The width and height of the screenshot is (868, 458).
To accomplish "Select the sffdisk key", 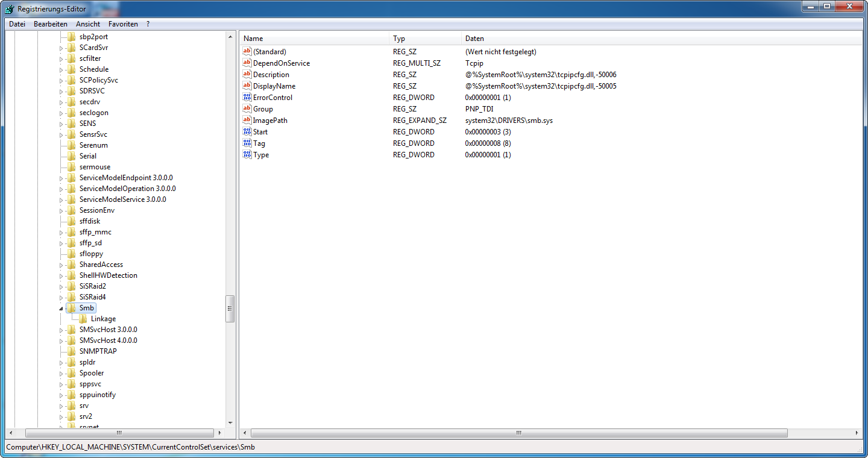I will click(x=90, y=221).
